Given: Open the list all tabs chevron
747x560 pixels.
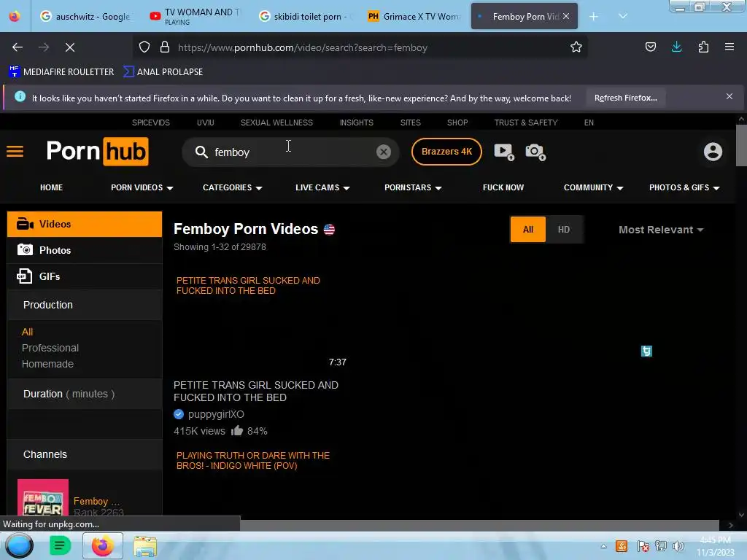Looking at the screenshot, I should click(623, 16).
